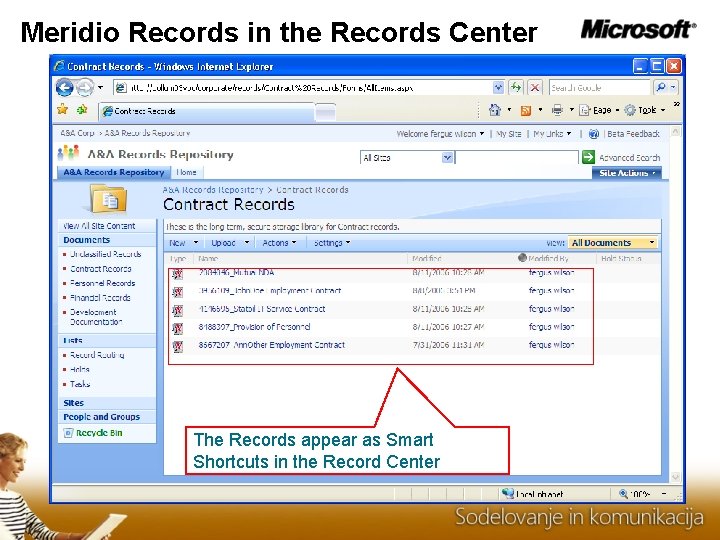Switch to the Contract Records browser tab
The height and width of the screenshot is (540, 720).
208,111
